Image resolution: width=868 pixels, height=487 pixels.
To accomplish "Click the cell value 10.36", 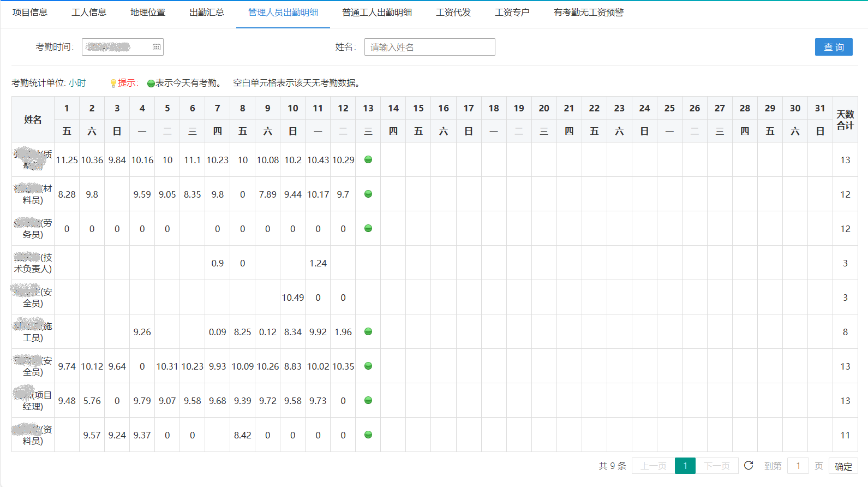I will 92,160.
